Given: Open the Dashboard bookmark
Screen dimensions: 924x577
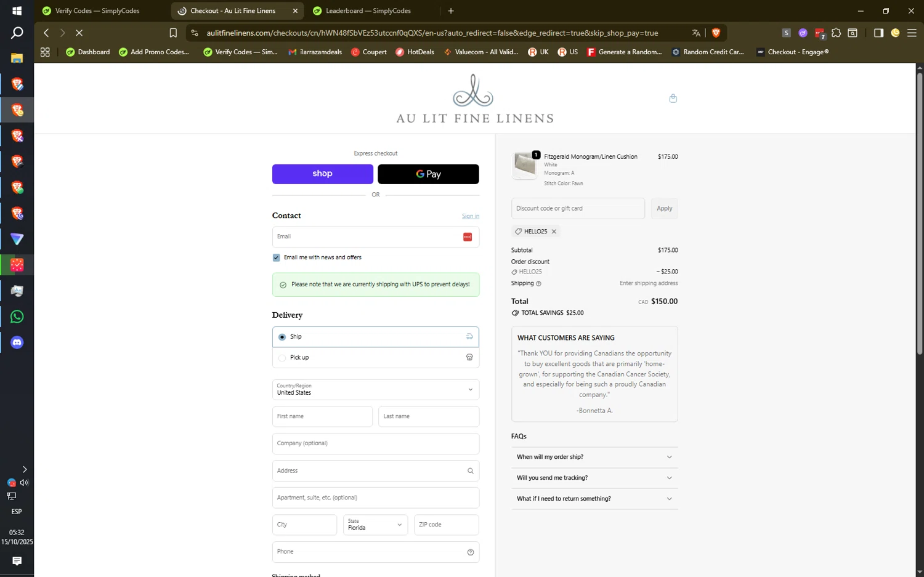Looking at the screenshot, I should click(x=87, y=52).
